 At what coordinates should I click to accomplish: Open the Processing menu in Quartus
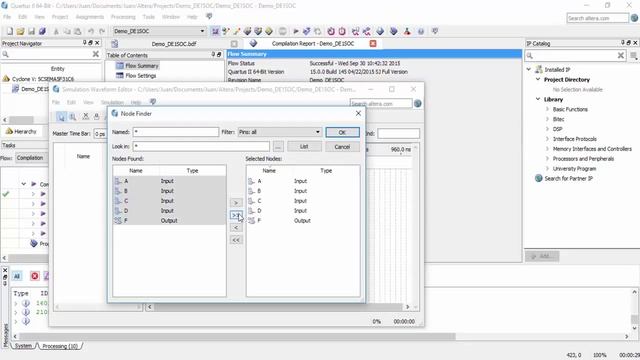tap(123, 17)
